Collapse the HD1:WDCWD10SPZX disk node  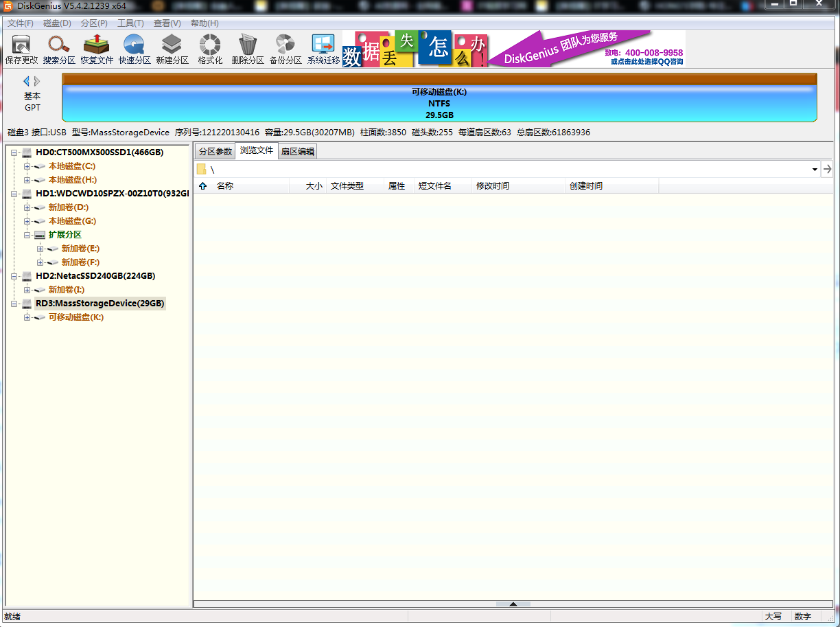click(14, 194)
